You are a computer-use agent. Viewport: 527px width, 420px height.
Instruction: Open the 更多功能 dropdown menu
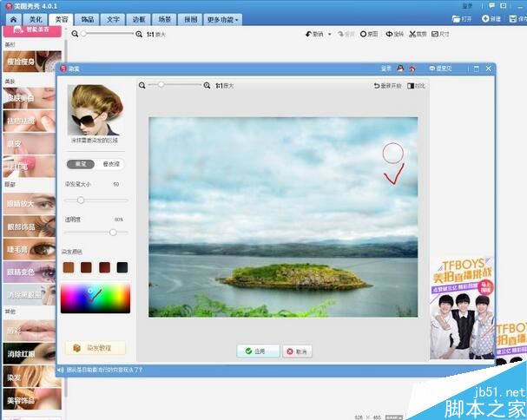point(222,19)
